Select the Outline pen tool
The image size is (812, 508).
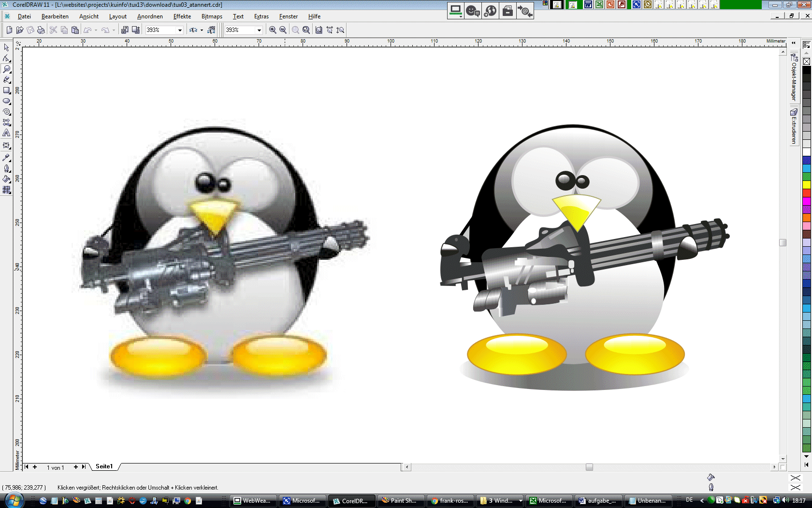tap(6, 168)
